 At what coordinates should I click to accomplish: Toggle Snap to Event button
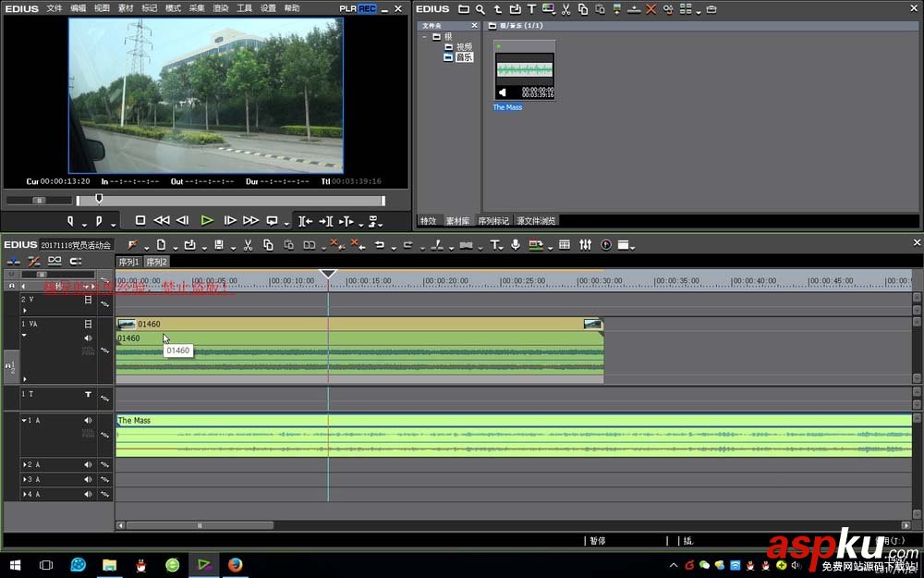point(76,262)
